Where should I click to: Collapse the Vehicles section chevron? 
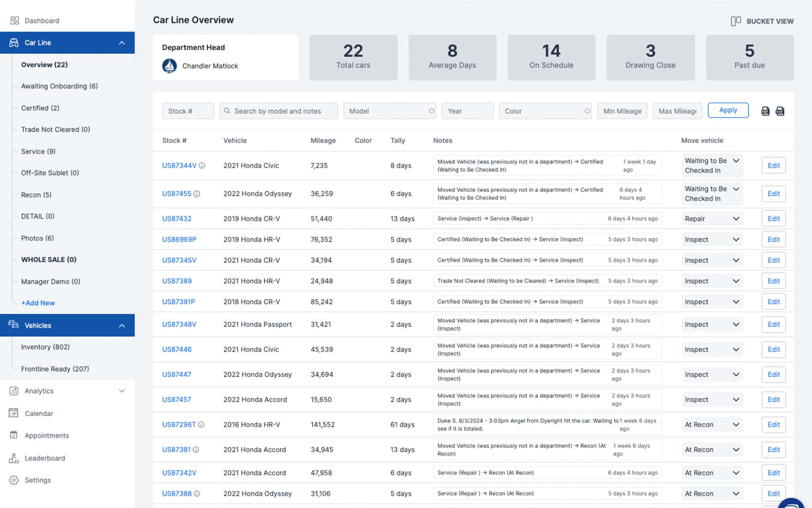[x=122, y=326]
